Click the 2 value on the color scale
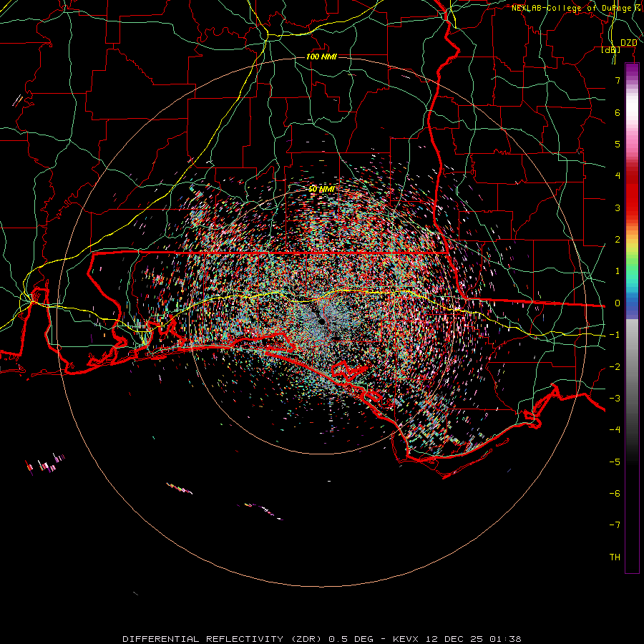Screen dimensions: 644x644 pos(618,240)
